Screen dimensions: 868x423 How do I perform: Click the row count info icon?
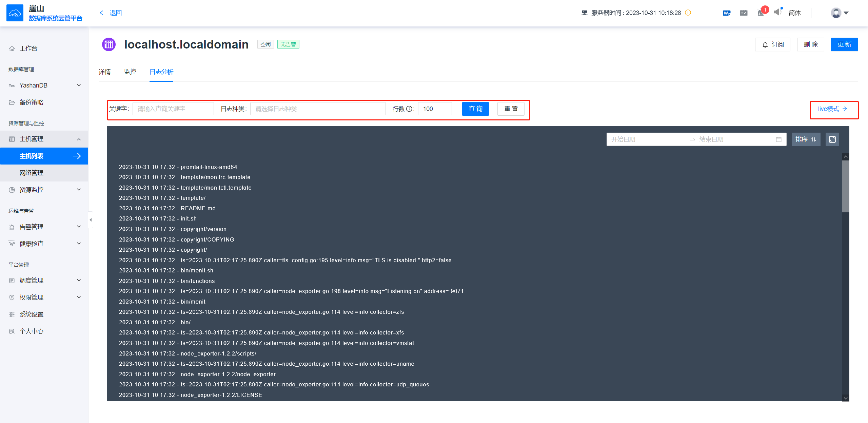pos(409,109)
